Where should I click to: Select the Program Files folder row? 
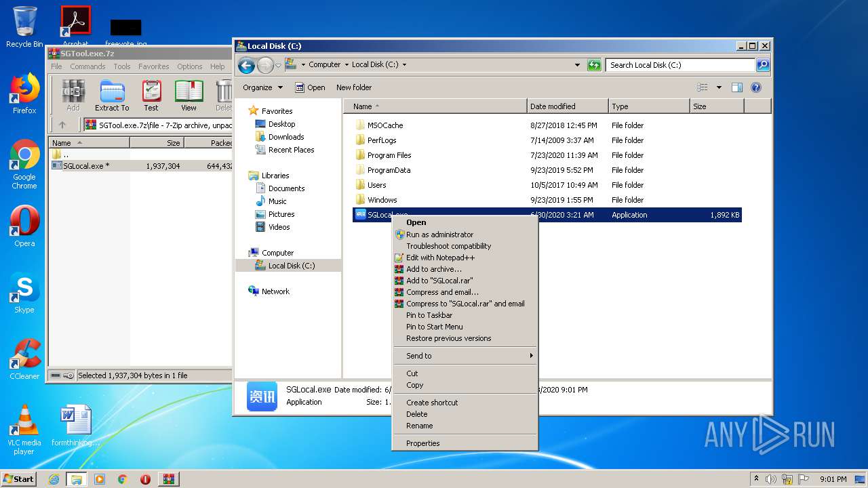coord(547,155)
